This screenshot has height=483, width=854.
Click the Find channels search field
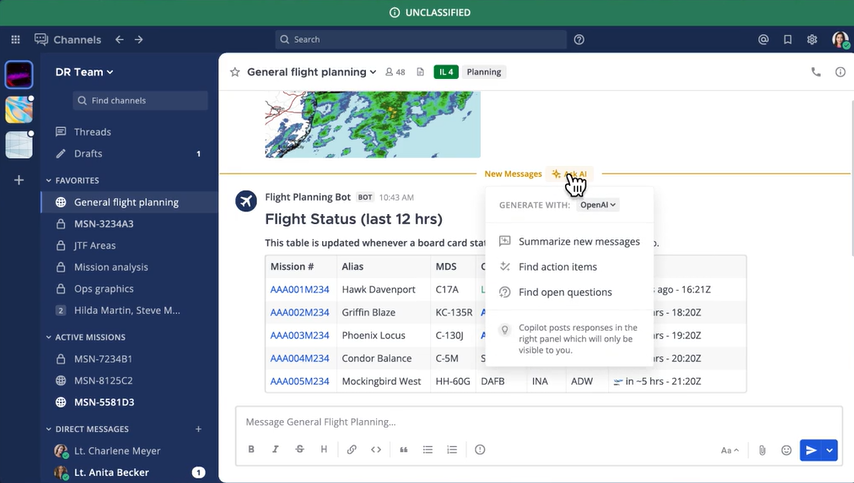[140, 101]
